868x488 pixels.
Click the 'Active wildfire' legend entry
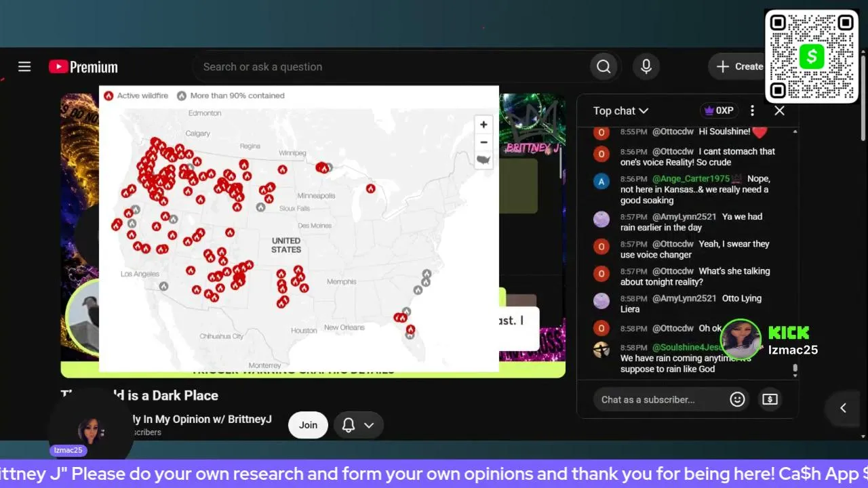pyautogui.click(x=136, y=96)
